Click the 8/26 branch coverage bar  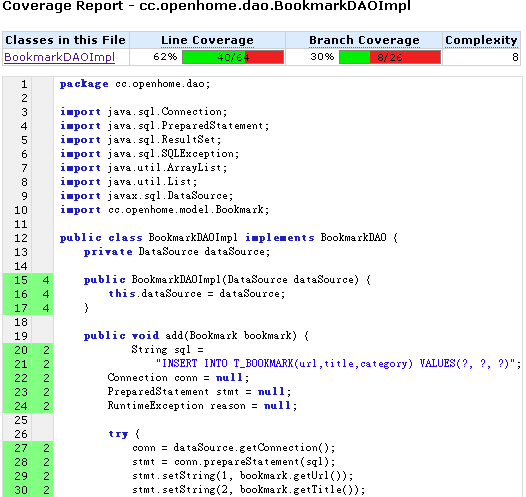tap(390, 57)
